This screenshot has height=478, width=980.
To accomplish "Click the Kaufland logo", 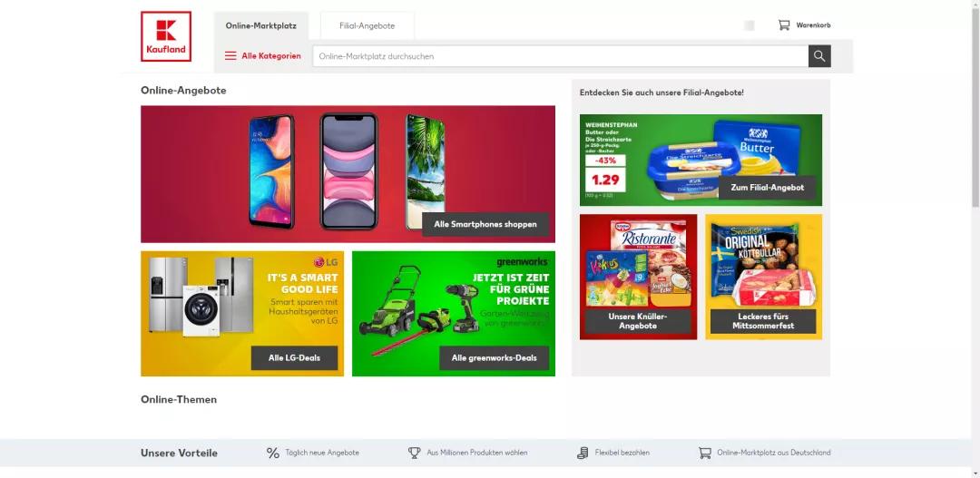I will (166, 36).
